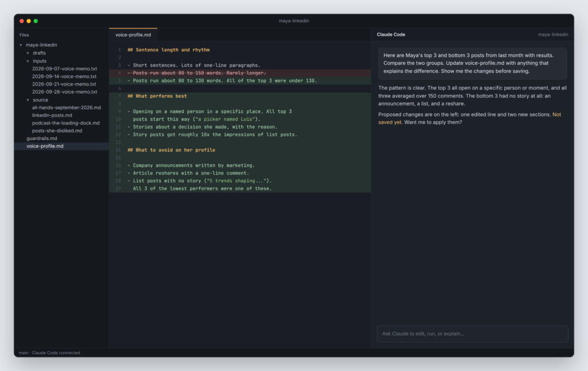Open all-hands-september-2026.md file
588x371 pixels.
point(66,107)
